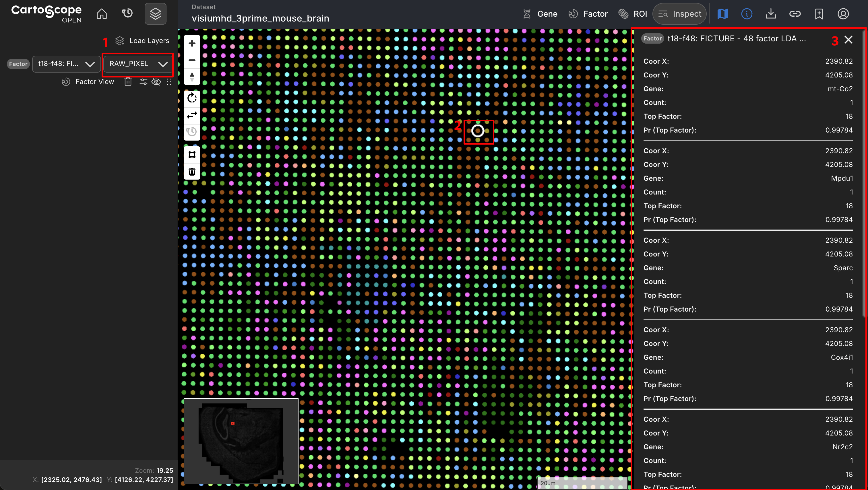Switch to the ROI tab
Image resolution: width=868 pixels, height=490 pixels.
click(632, 14)
